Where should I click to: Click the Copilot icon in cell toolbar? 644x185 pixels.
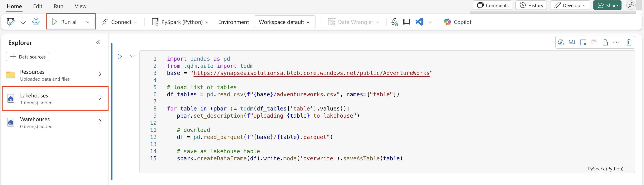tap(561, 42)
